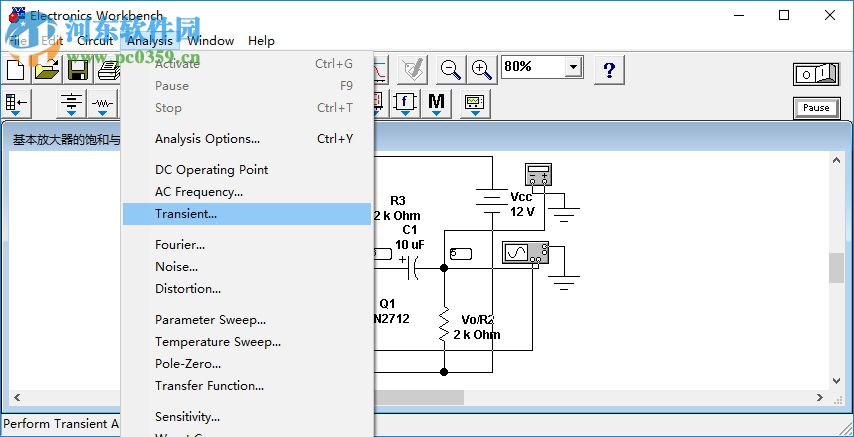The height and width of the screenshot is (437, 854).
Task: Open the Miscellaneous M parts bin
Action: click(436, 104)
